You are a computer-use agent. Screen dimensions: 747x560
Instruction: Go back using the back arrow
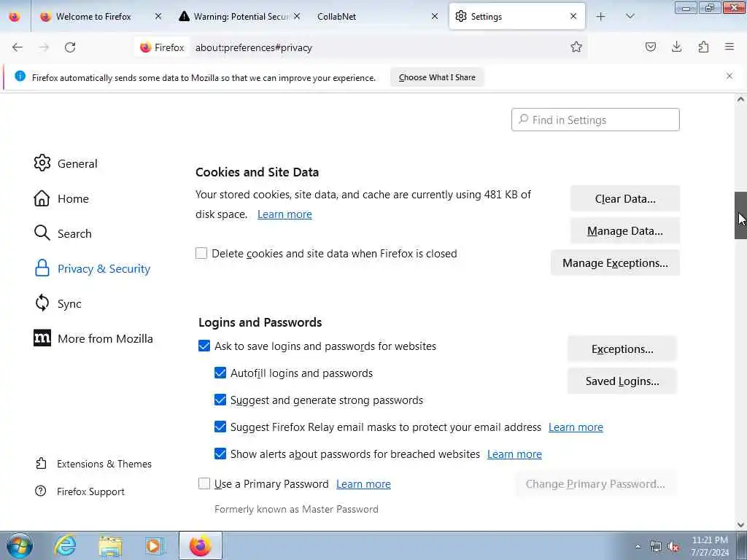18,47
